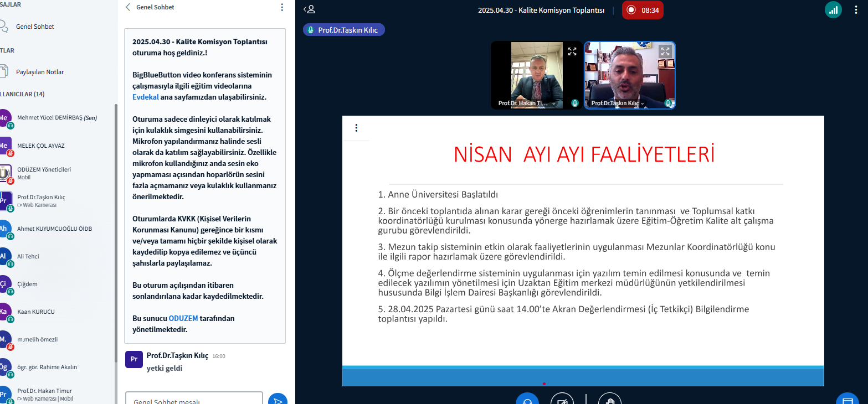
Task: Click the Paylaşılan Notlar document icon
Action: pos(4,72)
